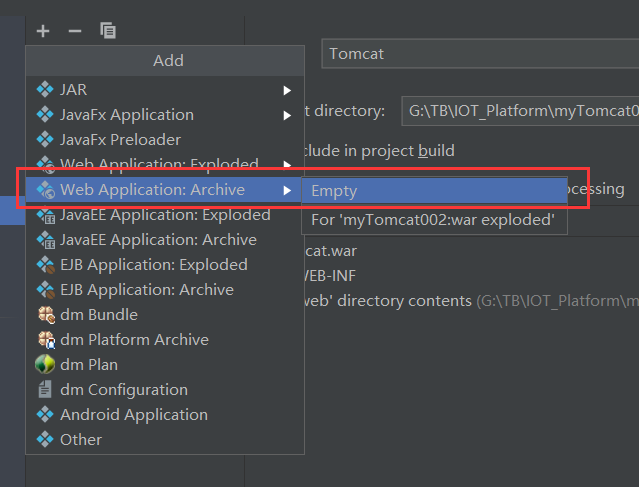This screenshot has width=639, height=487.
Task: Select JavaEE Application: Archive entry
Action: tap(158, 240)
